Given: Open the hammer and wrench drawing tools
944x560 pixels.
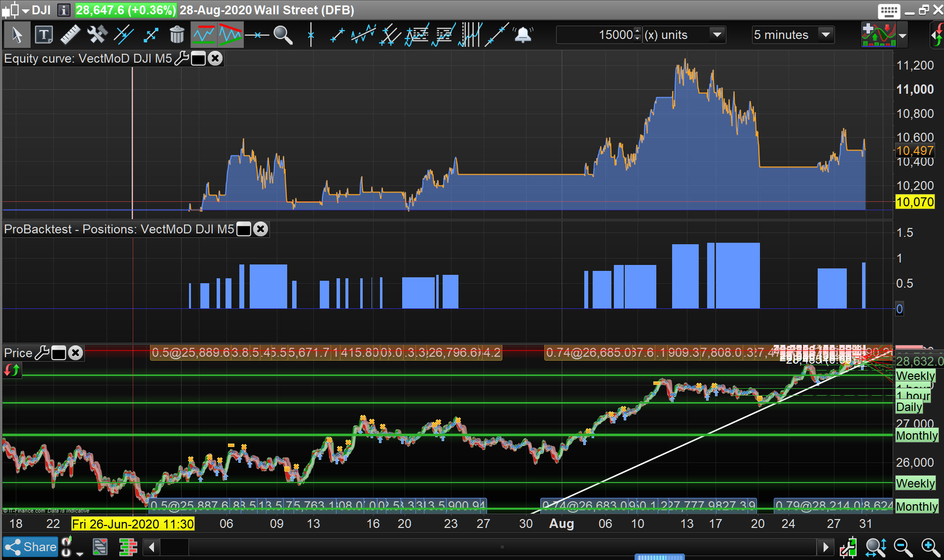Looking at the screenshot, I should (x=97, y=35).
